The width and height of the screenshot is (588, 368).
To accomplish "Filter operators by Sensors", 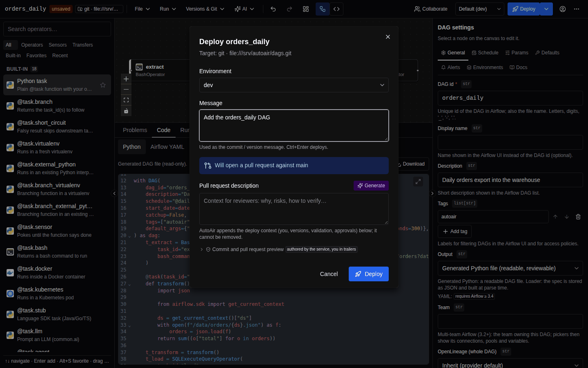I will tap(58, 45).
